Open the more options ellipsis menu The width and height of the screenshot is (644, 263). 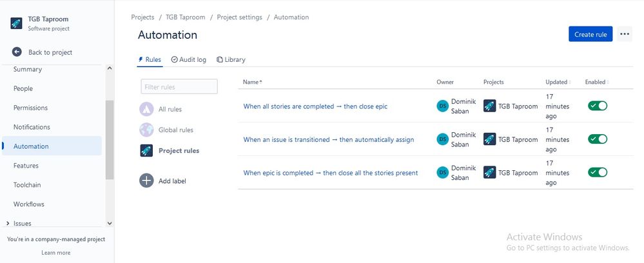(x=625, y=34)
